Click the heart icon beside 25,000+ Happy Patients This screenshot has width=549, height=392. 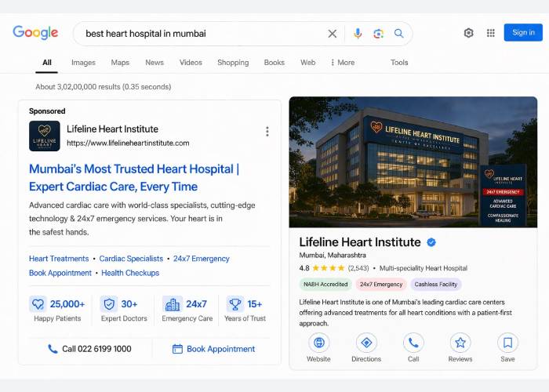click(38, 304)
